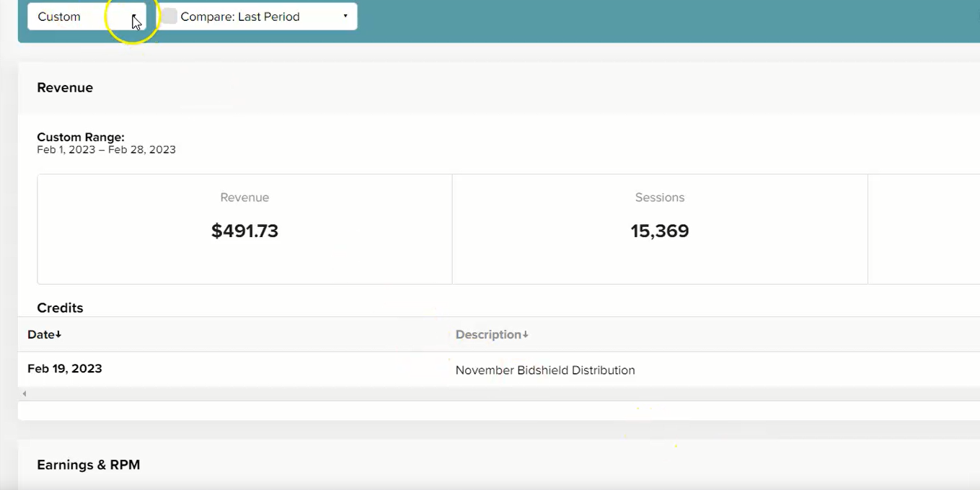The image size is (980, 490).
Task: Expand the Compare: Last Period dropdown
Action: 258,16
